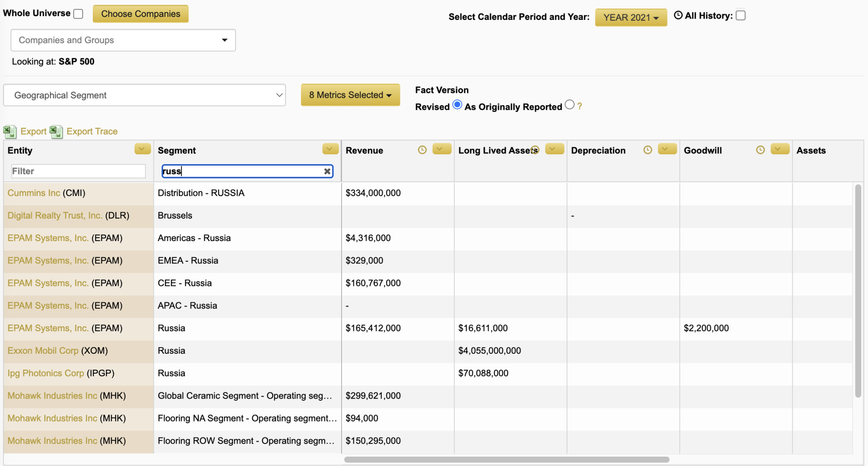Click the Export Trace spreadsheet icon
This screenshot has width=868, height=466.
(x=56, y=132)
